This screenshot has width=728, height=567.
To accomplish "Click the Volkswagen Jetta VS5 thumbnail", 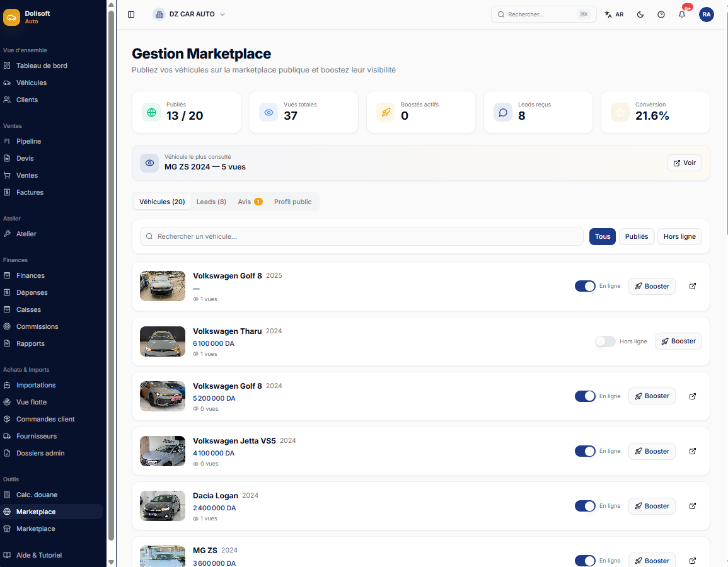I will coord(163,452).
